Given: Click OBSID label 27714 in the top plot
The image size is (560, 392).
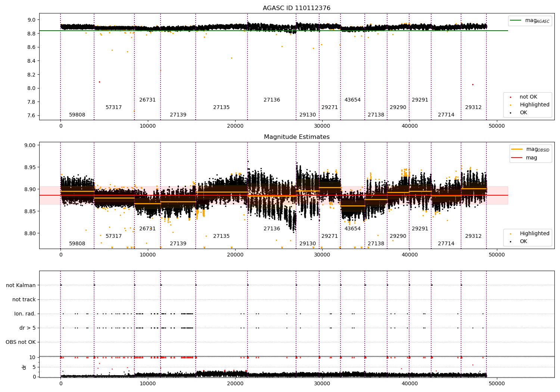Looking at the screenshot, I should [446, 115].
